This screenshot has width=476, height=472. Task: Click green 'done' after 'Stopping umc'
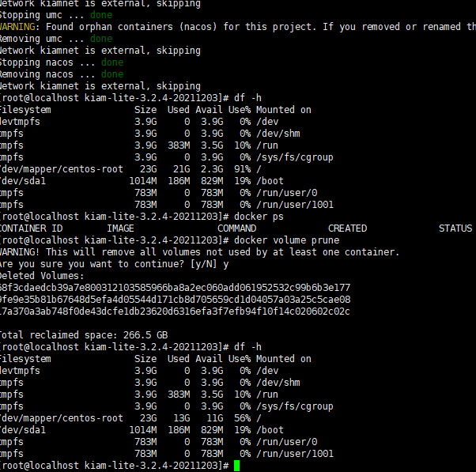(101, 15)
